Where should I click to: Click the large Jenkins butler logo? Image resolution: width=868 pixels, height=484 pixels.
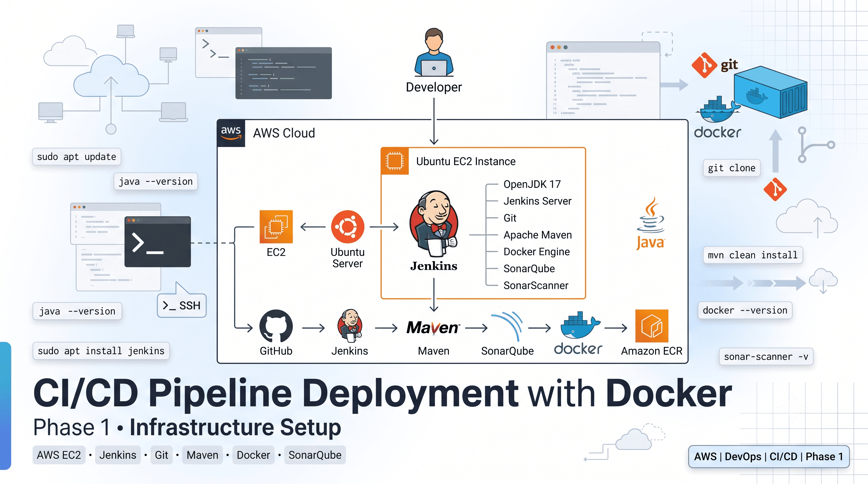tap(434, 224)
